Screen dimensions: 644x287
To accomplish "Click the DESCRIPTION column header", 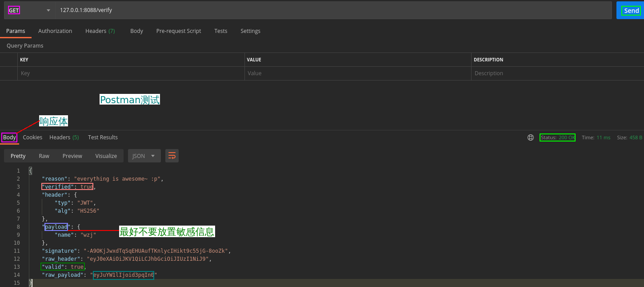I will click(x=488, y=60).
